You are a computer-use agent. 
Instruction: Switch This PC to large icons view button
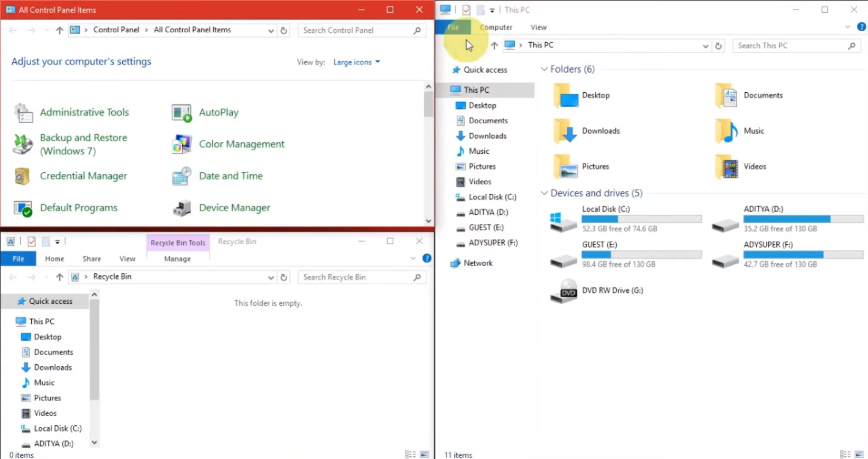[x=858, y=455]
